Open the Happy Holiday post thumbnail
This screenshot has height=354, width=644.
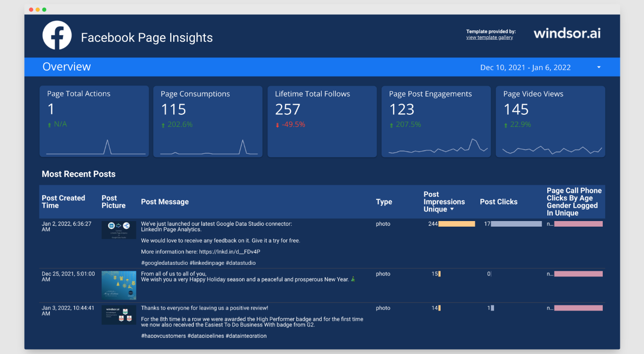click(x=119, y=286)
